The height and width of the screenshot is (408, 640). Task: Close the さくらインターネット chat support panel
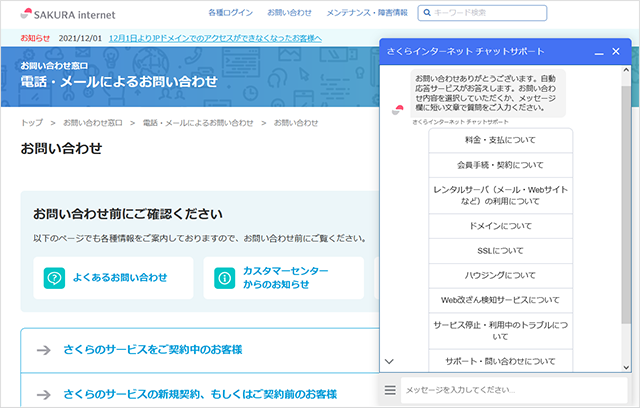[616, 51]
